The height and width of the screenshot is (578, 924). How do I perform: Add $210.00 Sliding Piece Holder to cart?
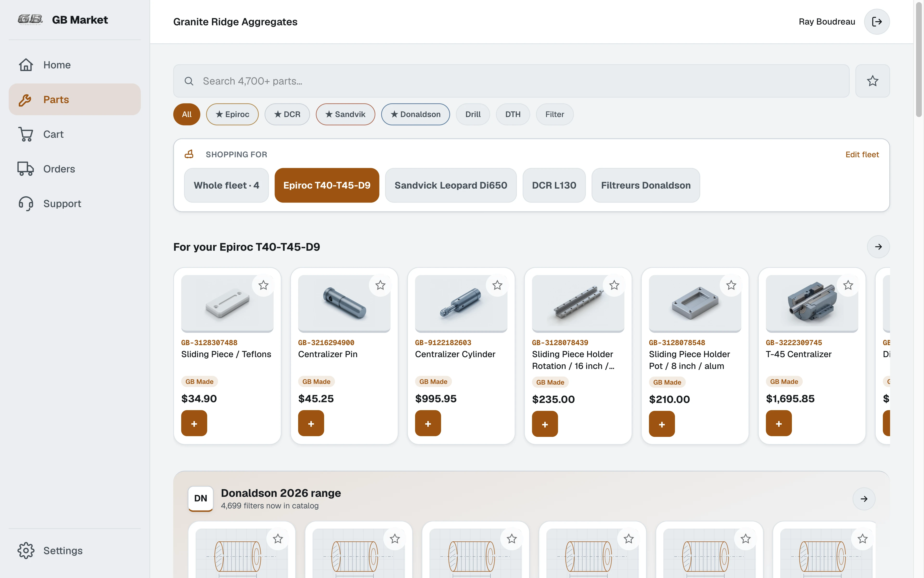coord(662,424)
